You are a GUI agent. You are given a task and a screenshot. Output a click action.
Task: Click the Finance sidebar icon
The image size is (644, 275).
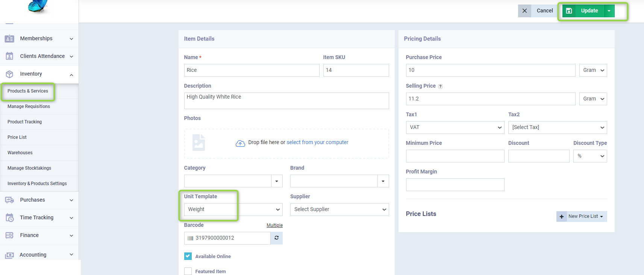9,235
